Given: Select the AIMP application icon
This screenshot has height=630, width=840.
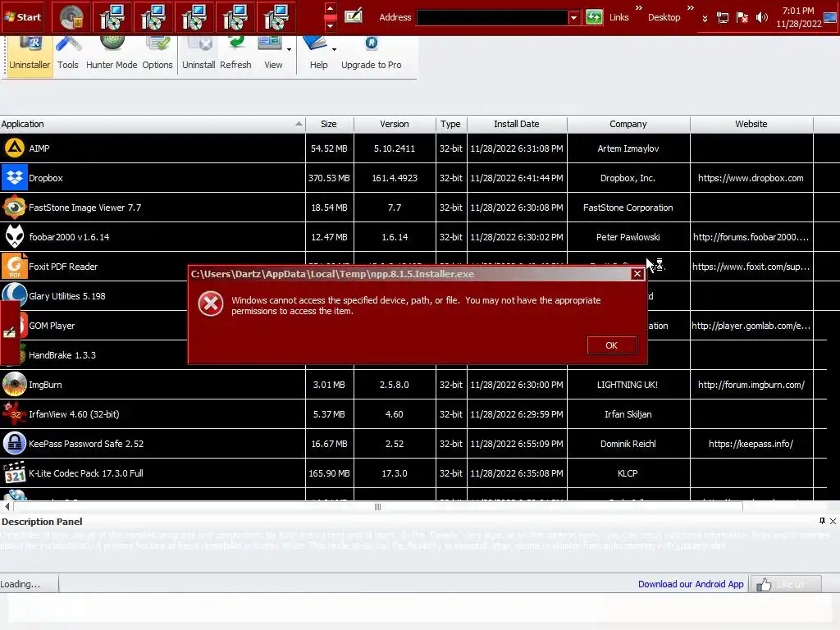Looking at the screenshot, I should point(15,148).
